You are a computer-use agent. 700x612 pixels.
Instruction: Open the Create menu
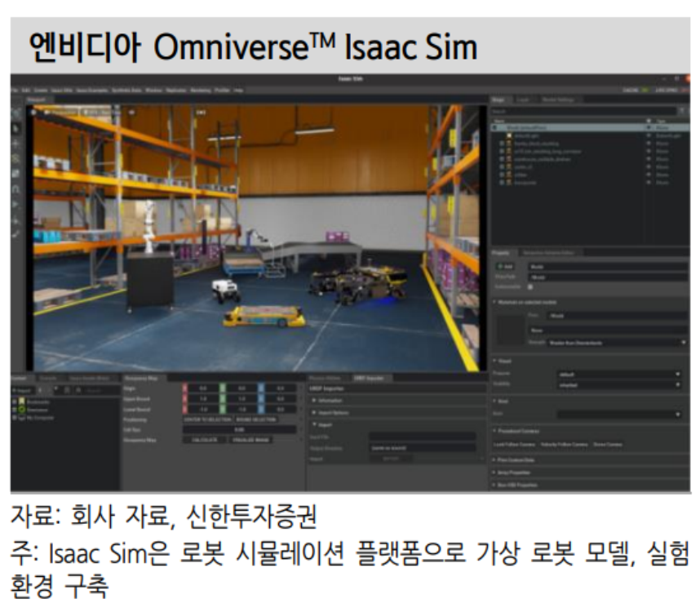coord(41,91)
